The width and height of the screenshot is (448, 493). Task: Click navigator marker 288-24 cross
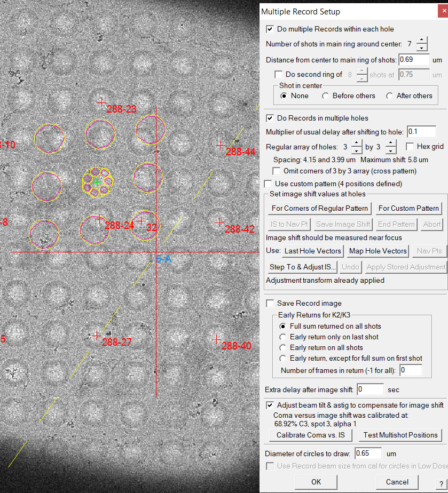tap(99, 219)
